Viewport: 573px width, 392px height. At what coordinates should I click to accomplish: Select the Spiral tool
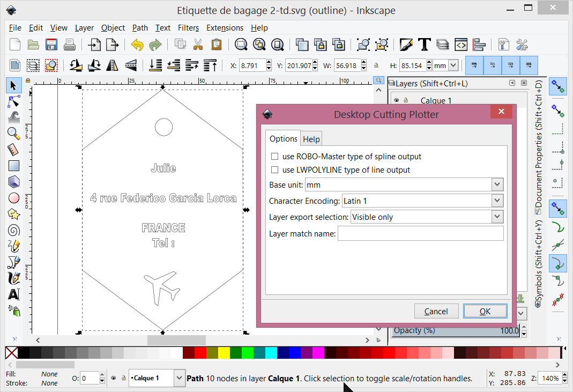click(x=13, y=230)
